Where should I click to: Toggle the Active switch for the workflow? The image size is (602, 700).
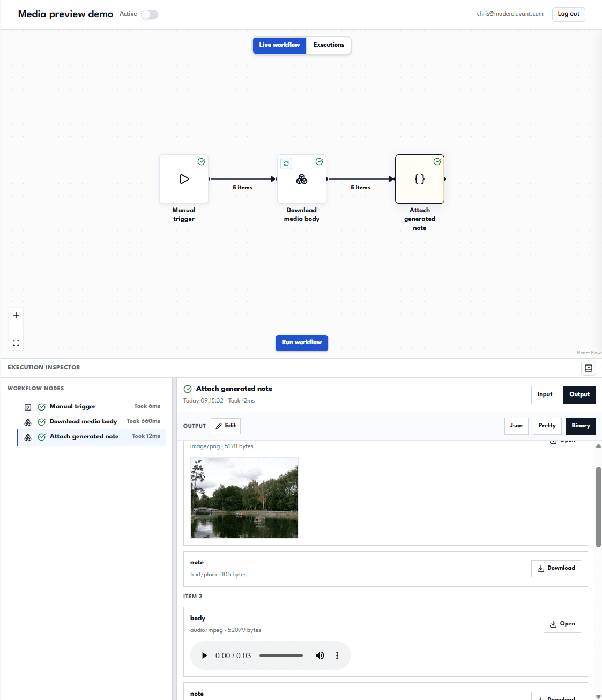149,14
